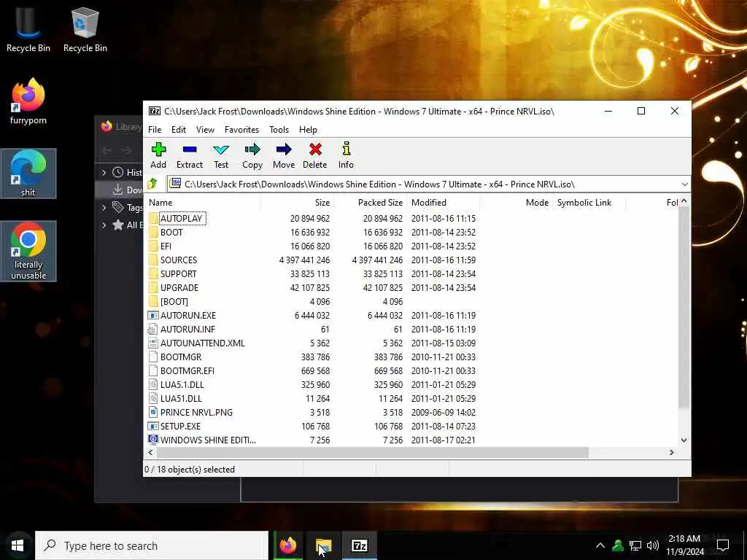Click the Type here to search box
This screenshot has height=560, width=747.
152,545
